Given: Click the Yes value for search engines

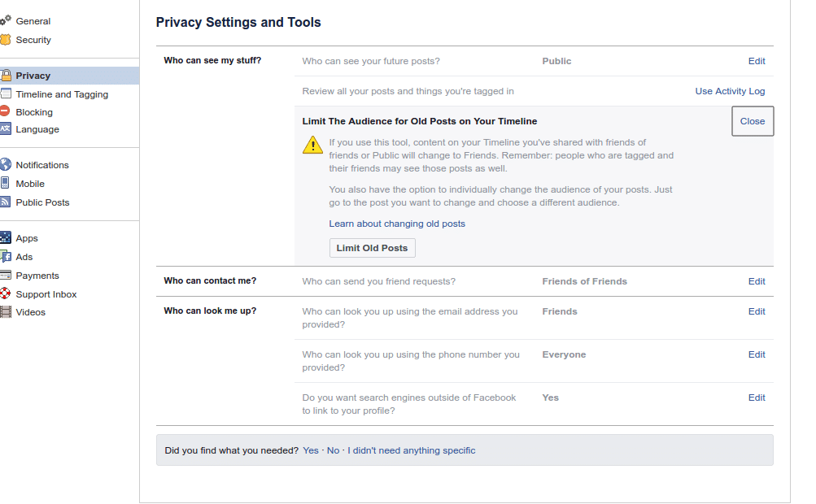Looking at the screenshot, I should point(551,398).
